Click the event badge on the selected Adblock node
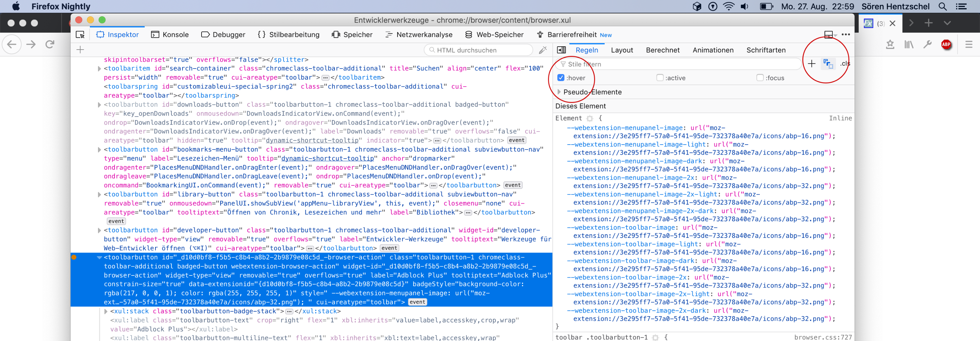This screenshot has height=341, width=980. (417, 302)
